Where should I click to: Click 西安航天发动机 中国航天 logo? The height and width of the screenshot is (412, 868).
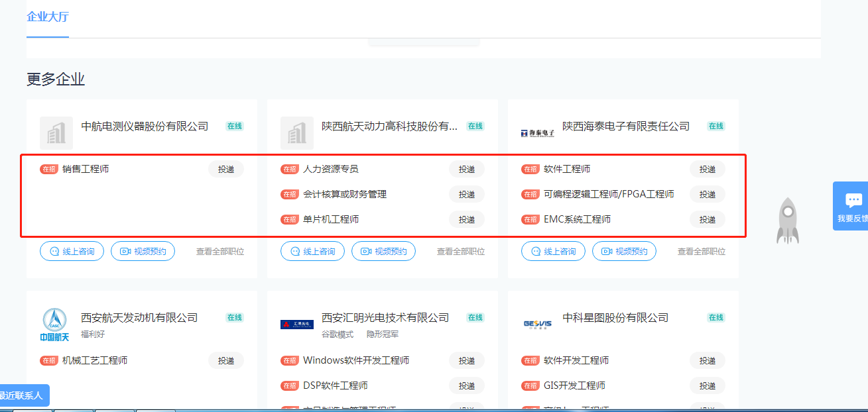(x=54, y=325)
